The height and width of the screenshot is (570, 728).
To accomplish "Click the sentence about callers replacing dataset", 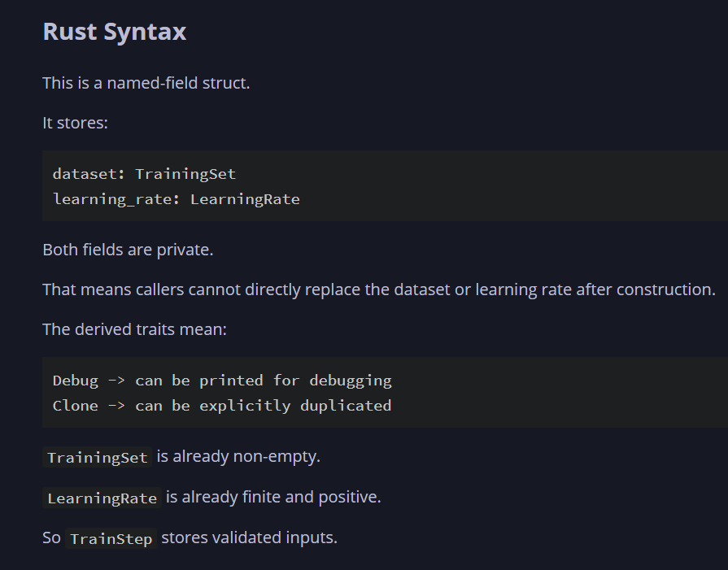I will point(379,289).
